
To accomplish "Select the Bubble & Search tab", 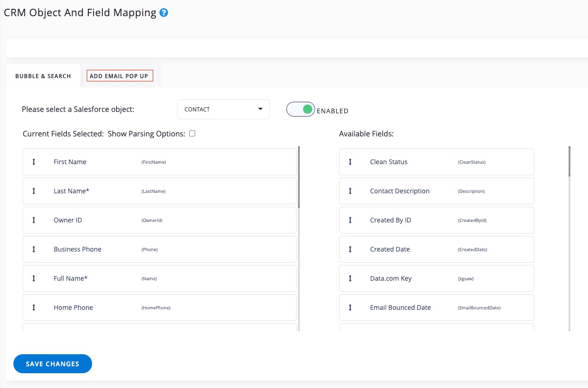I will [43, 76].
